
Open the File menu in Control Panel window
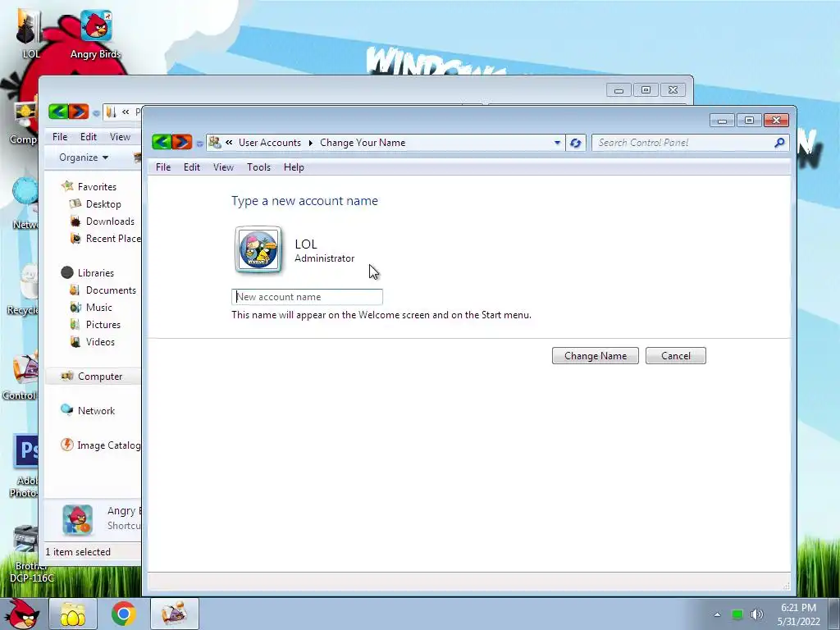pos(163,167)
